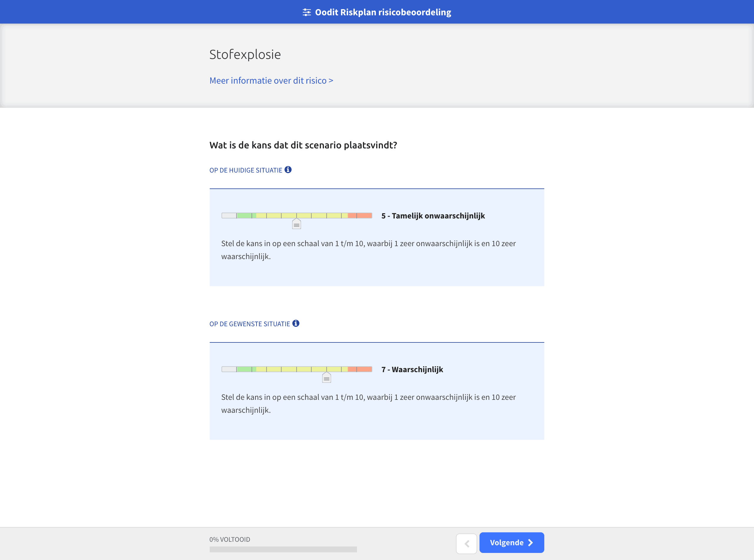754x560 pixels.
Task: Click the 'Stofexplosie' heading
Action: (x=245, y=54)
